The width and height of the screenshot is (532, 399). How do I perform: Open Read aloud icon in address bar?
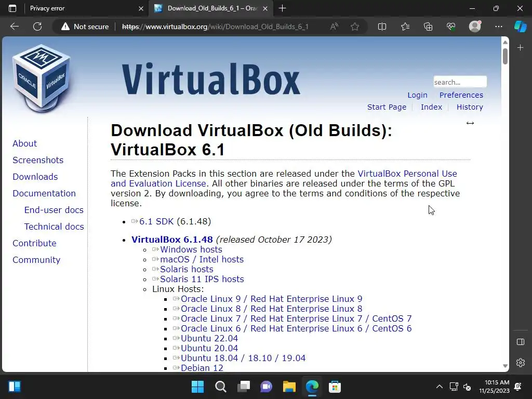[334, 26]
